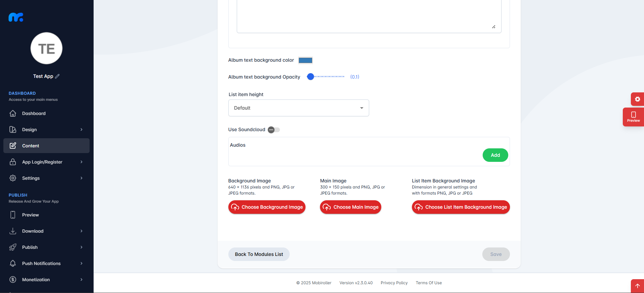Click the Monetization dollar icon
Viewport: 644px width, 293px height.
pyautogui.click(x=13, y=280)
